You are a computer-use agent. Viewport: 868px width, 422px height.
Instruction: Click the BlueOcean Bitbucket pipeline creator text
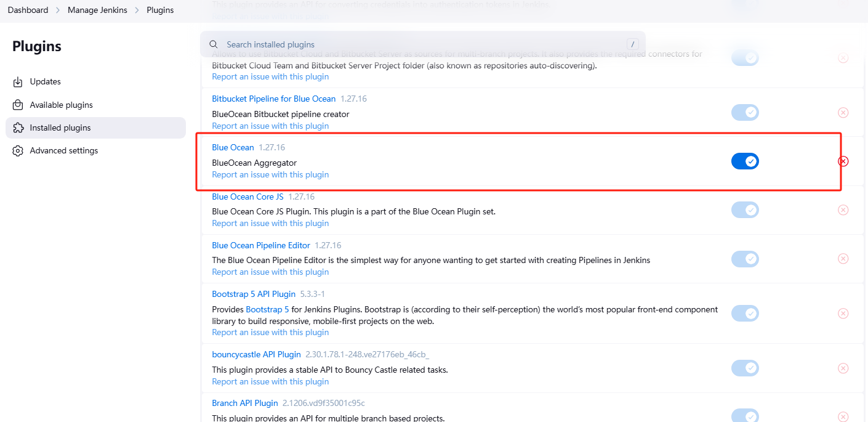281,114
